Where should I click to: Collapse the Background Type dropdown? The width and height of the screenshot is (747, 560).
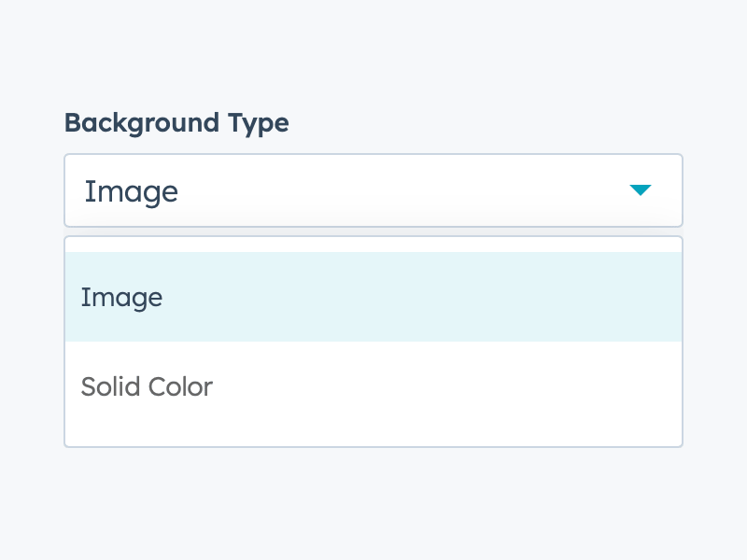[640, 190]
